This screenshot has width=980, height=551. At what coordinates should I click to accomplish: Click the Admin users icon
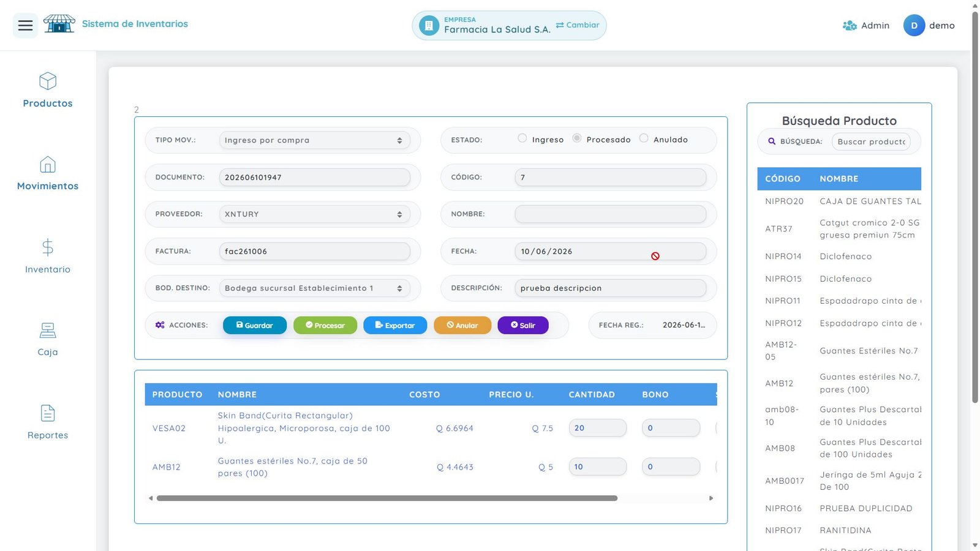(850, 26)
